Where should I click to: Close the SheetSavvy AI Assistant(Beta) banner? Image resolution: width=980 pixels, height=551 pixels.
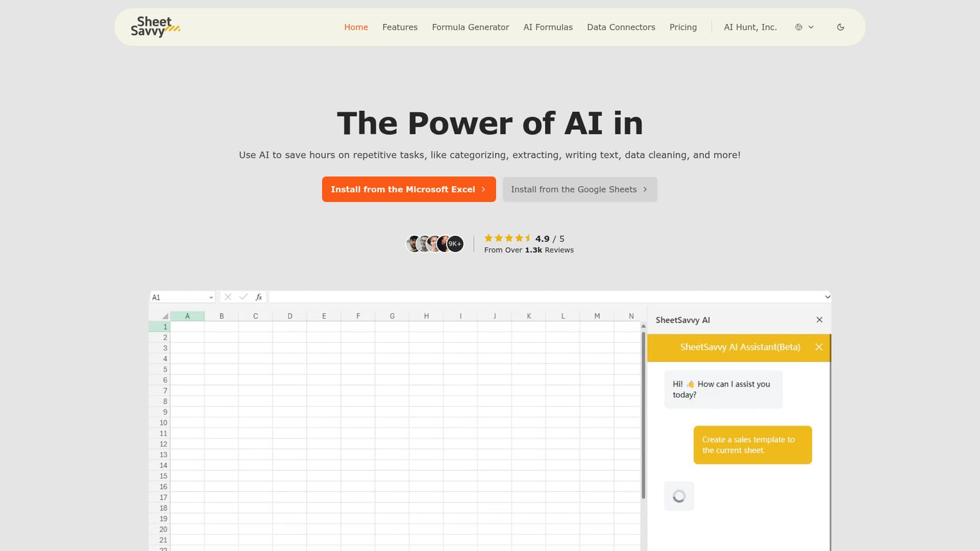819,347
